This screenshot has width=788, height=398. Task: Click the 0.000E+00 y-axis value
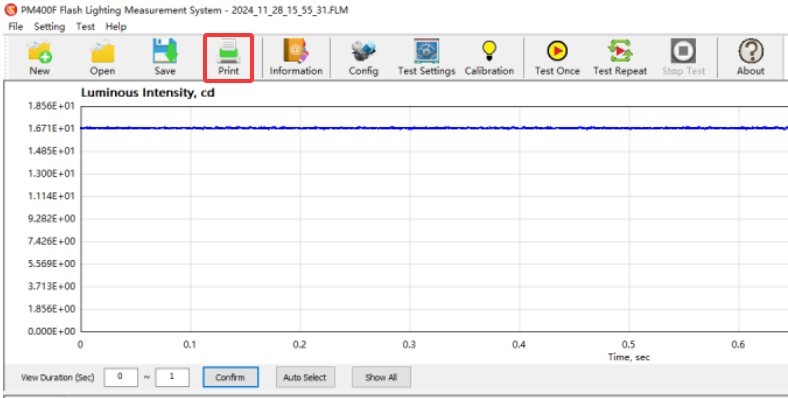pos(52,332)
